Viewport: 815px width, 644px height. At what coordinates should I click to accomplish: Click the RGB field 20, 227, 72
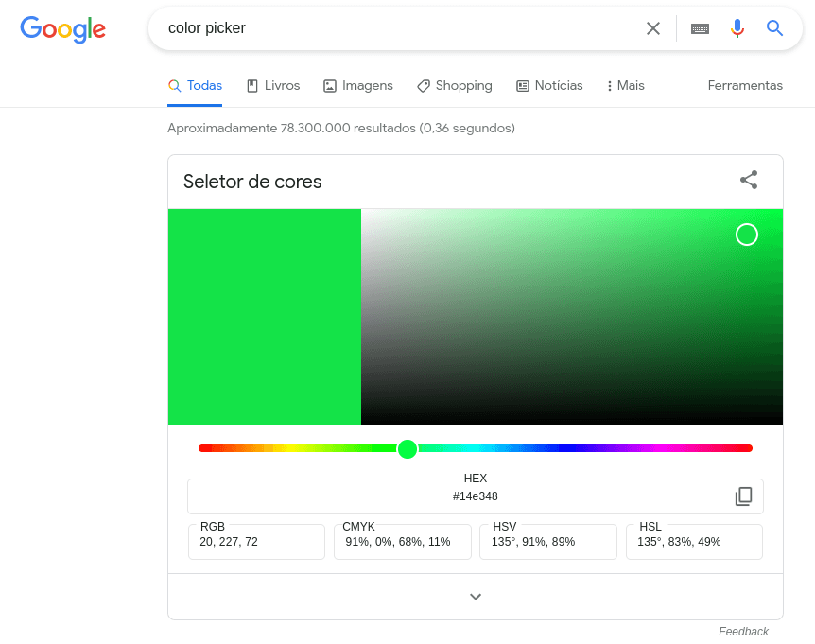pyautogui.click(x=256, y=542)
